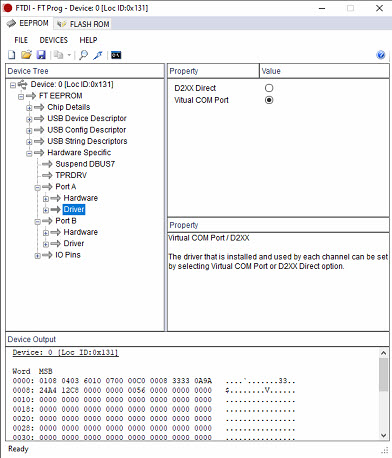Screen dimensions: 392x458
Task: Open the command line icon in the toolbar
Action: tap(116, 55)
